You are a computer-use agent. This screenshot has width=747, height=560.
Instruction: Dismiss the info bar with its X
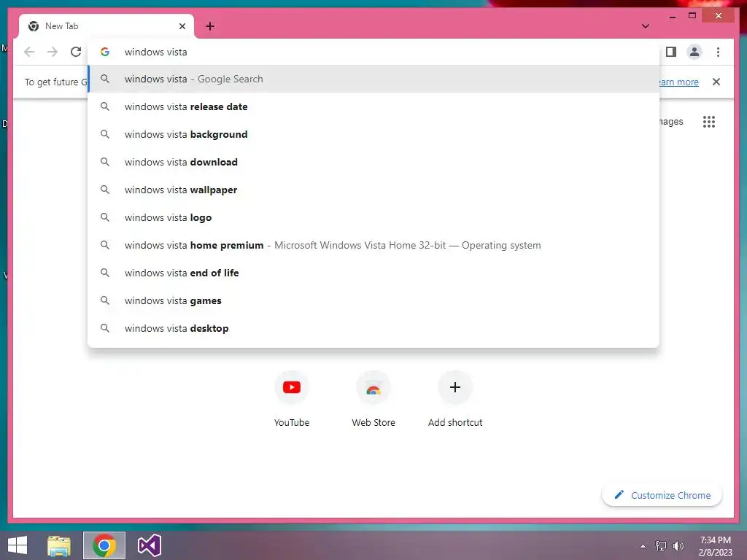pos(716,82)
